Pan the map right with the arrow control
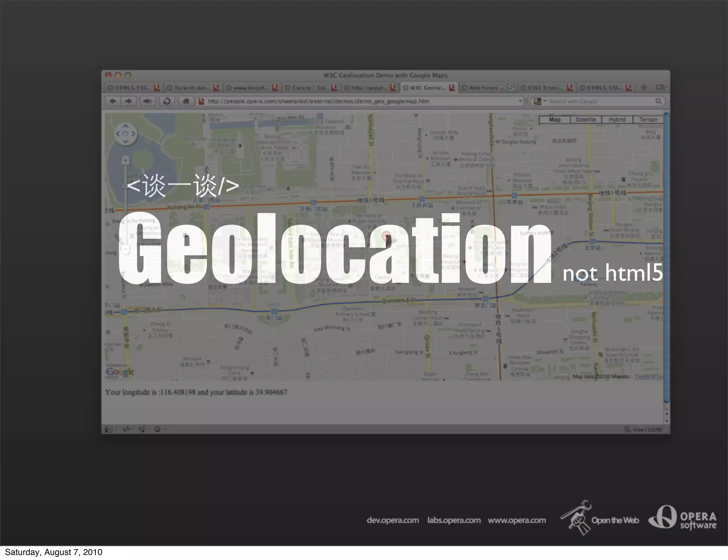 [x=133, y=134]
